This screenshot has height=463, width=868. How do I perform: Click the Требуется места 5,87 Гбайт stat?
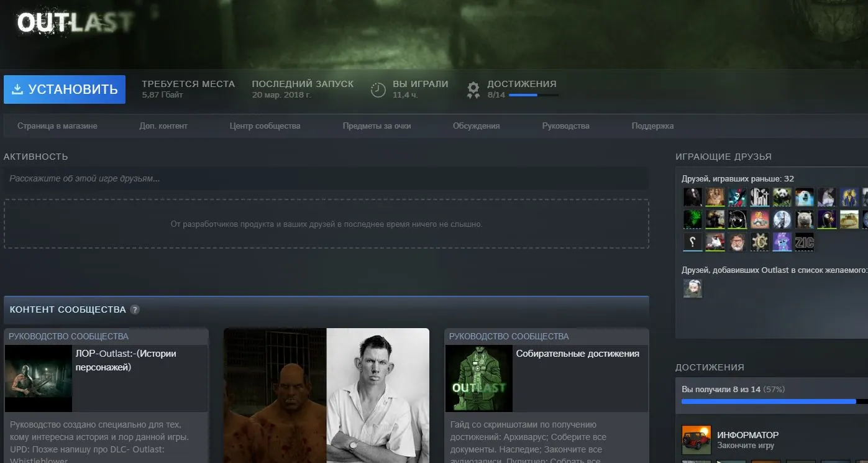188,89
